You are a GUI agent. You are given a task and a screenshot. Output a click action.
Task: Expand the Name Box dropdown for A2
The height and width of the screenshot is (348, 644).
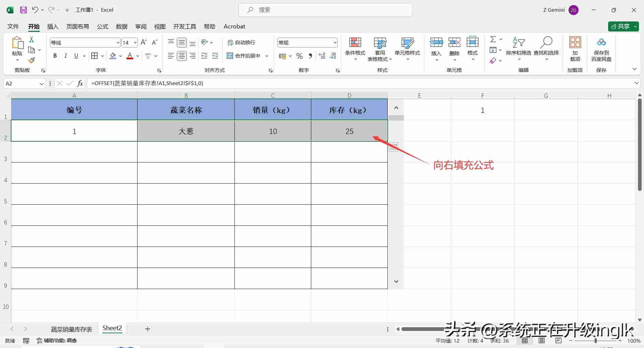pyautogui.click(x=42, y=83)
